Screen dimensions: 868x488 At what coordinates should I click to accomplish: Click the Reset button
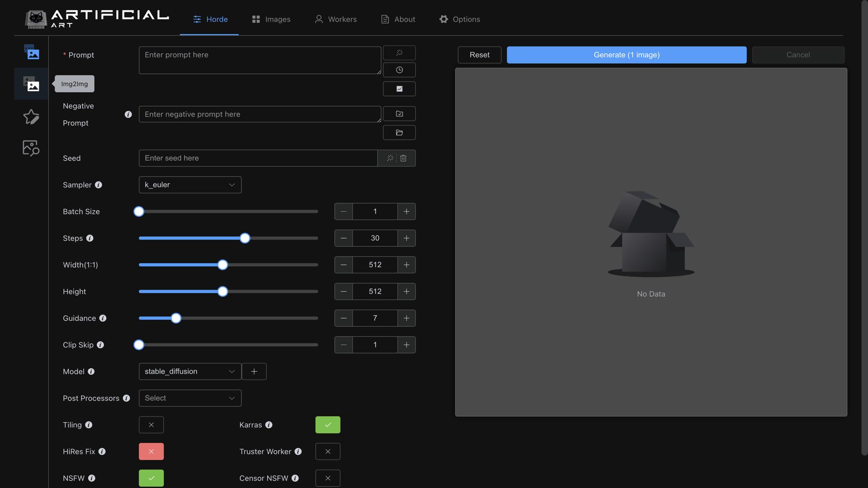click(479, 55)
